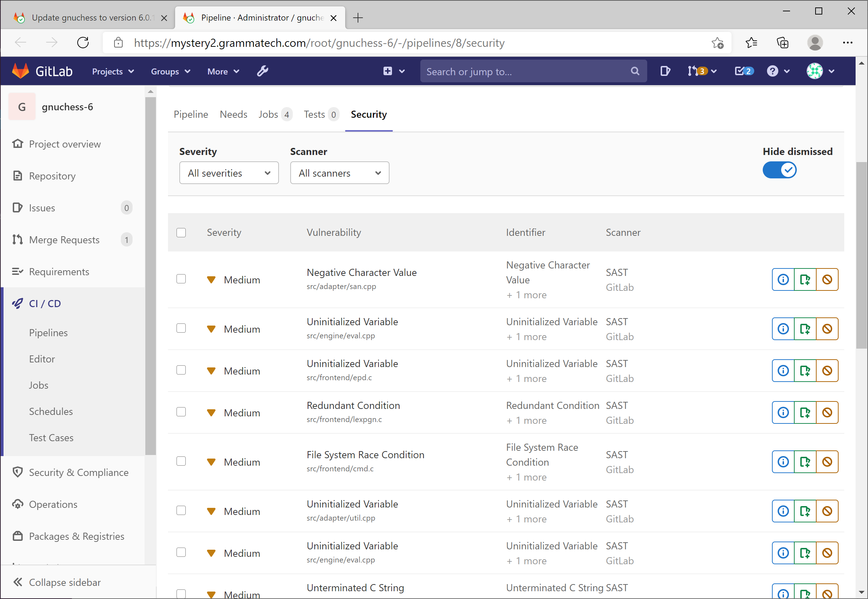Select checkbox for Redundant Condition row

coord(181,412)
